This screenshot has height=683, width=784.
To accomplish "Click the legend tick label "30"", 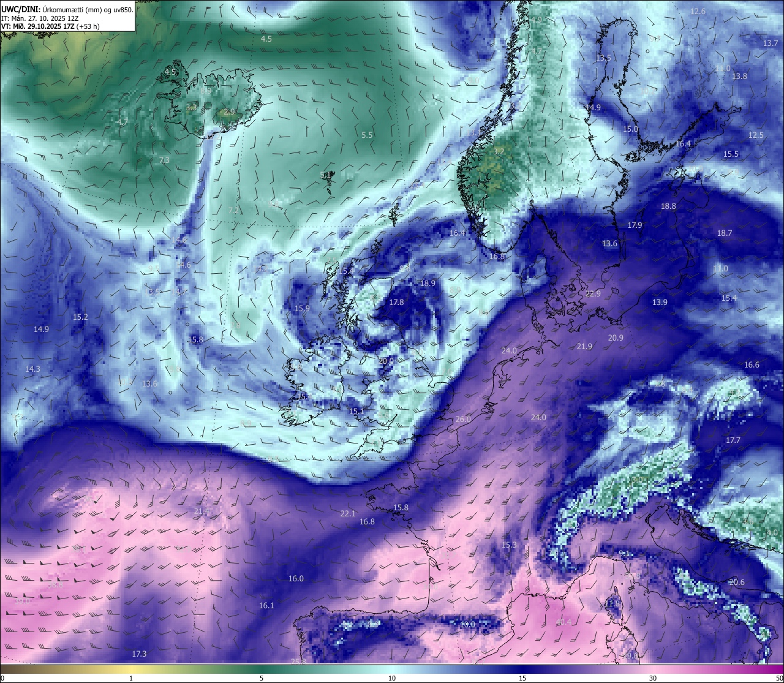I will click(653, 678).
